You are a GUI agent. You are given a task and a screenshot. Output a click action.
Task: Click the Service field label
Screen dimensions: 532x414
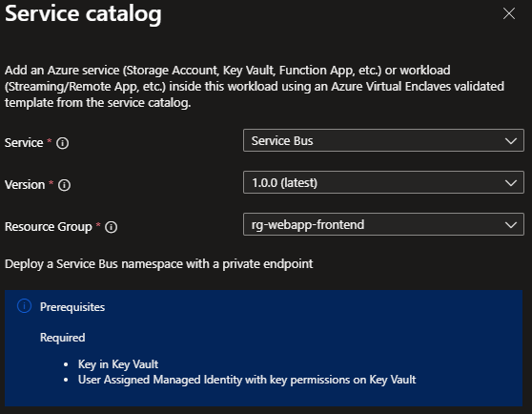point(24,143)
